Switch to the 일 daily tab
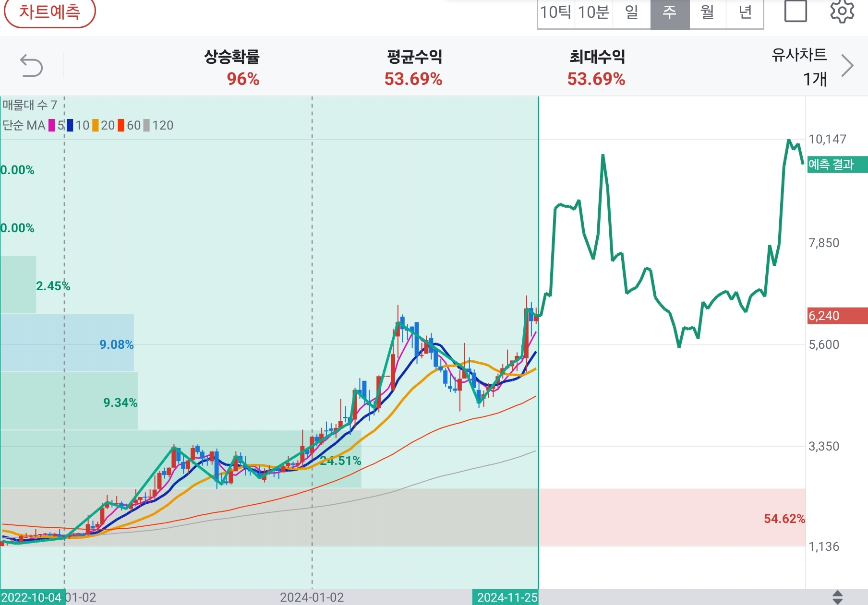Viewport: 868px width, 605px height. (631, 12)
